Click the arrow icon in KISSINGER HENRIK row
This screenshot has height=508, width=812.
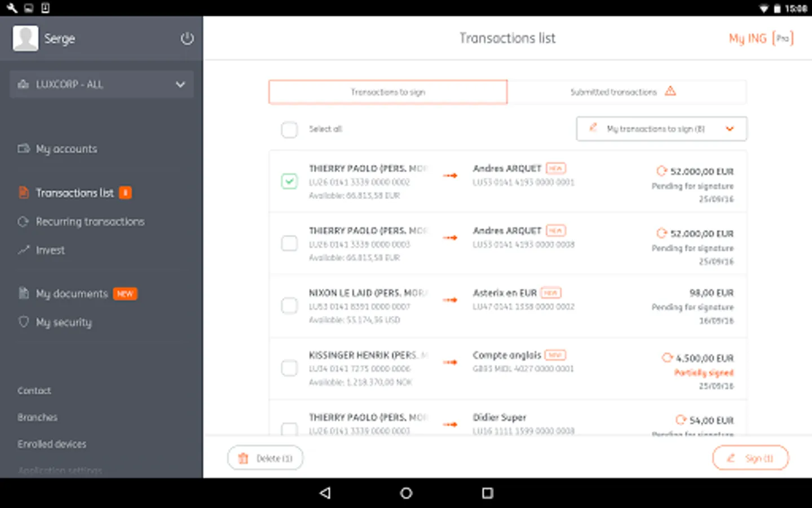450,362
